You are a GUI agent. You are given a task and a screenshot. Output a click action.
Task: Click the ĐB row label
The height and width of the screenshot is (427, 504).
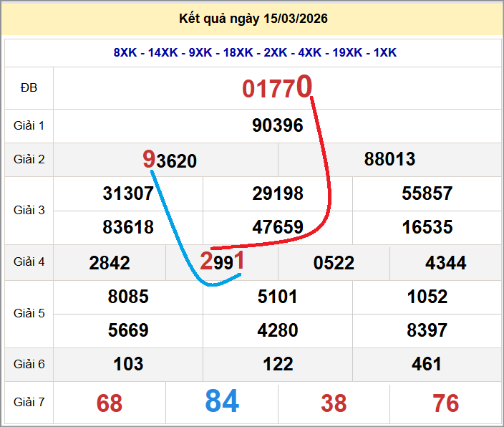pos(29,87)
